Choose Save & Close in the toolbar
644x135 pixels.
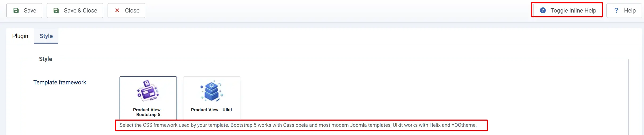(x=75, y=10)
